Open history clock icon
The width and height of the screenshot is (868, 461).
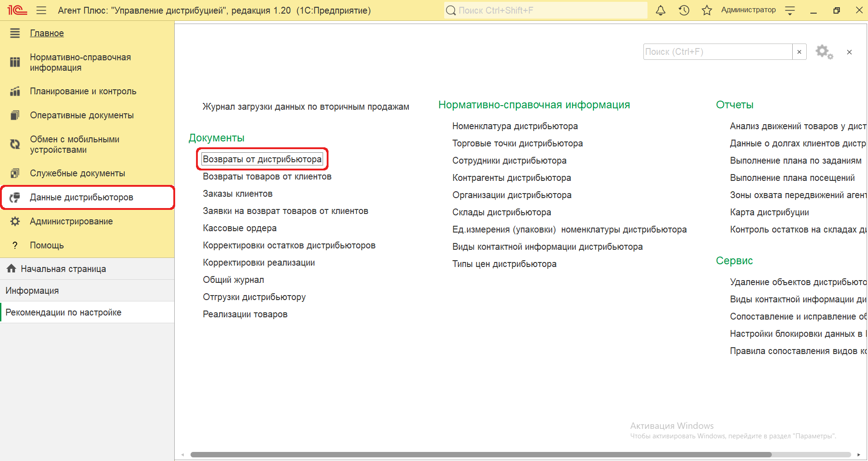click(x=684, y=10)
